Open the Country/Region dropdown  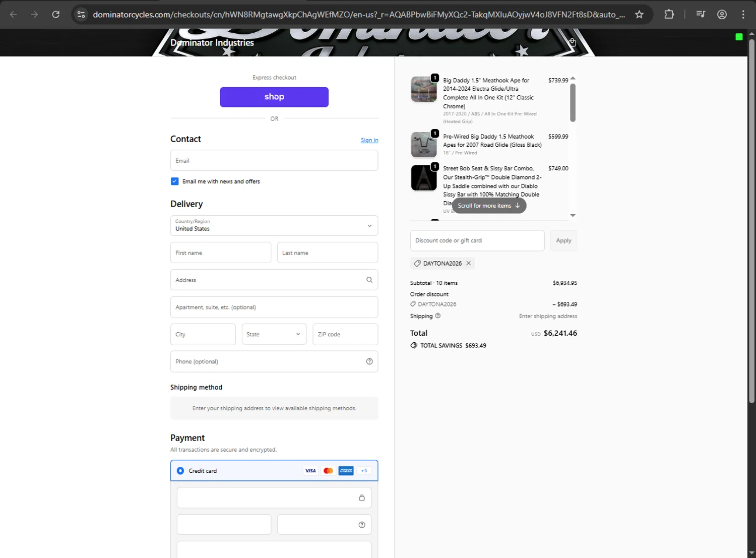point(274,225)
